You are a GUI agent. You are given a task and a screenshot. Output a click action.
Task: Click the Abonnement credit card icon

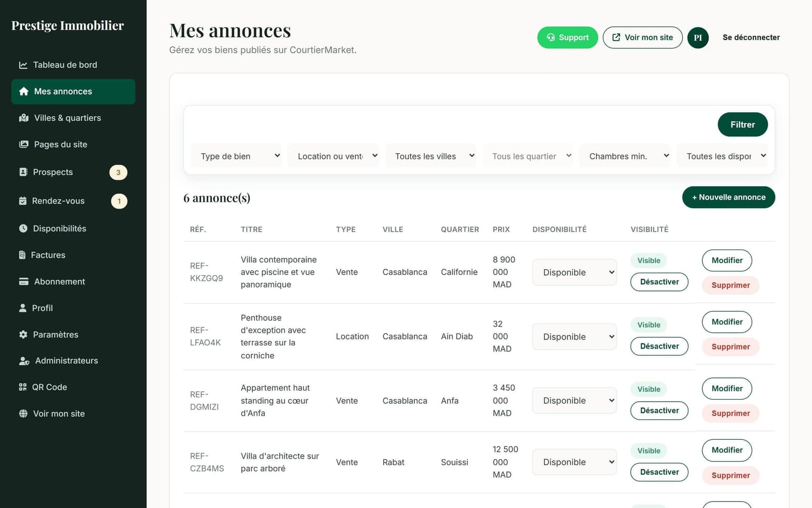23,281
